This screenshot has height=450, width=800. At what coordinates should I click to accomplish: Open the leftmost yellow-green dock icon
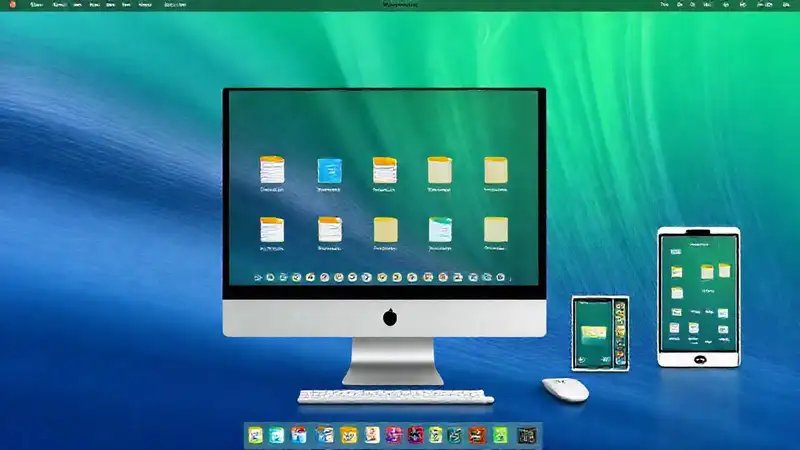coord(256,435)
